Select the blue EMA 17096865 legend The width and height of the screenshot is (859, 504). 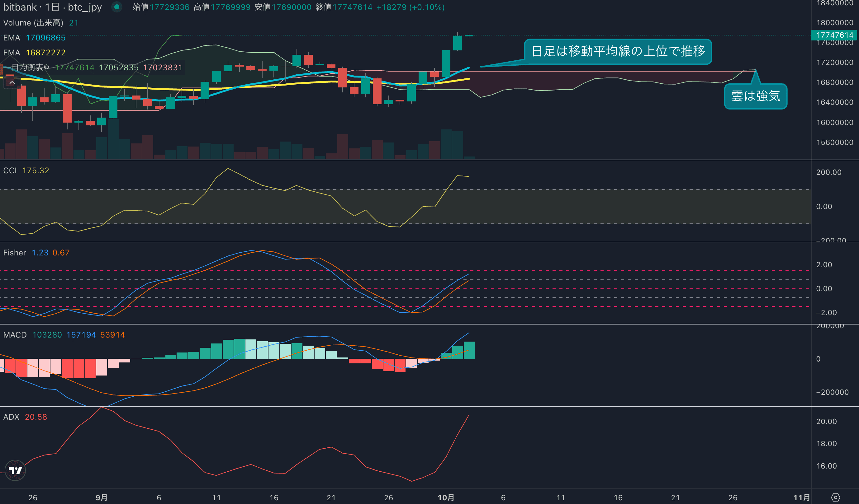pos(34,38)
